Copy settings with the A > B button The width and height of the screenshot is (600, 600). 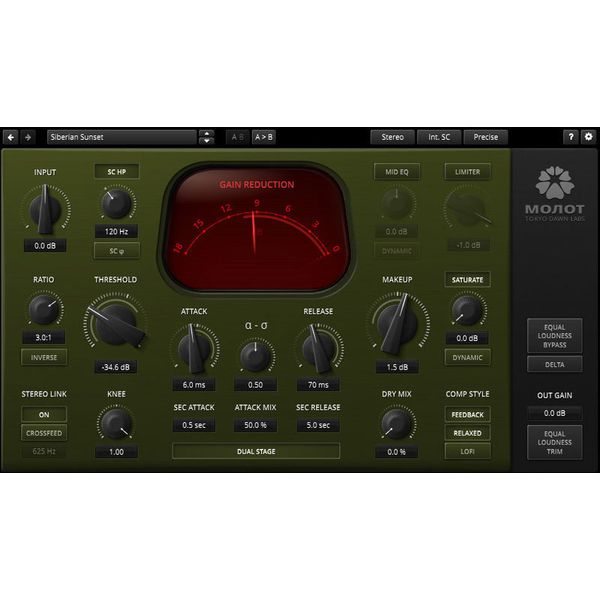(x=264, y=137)
